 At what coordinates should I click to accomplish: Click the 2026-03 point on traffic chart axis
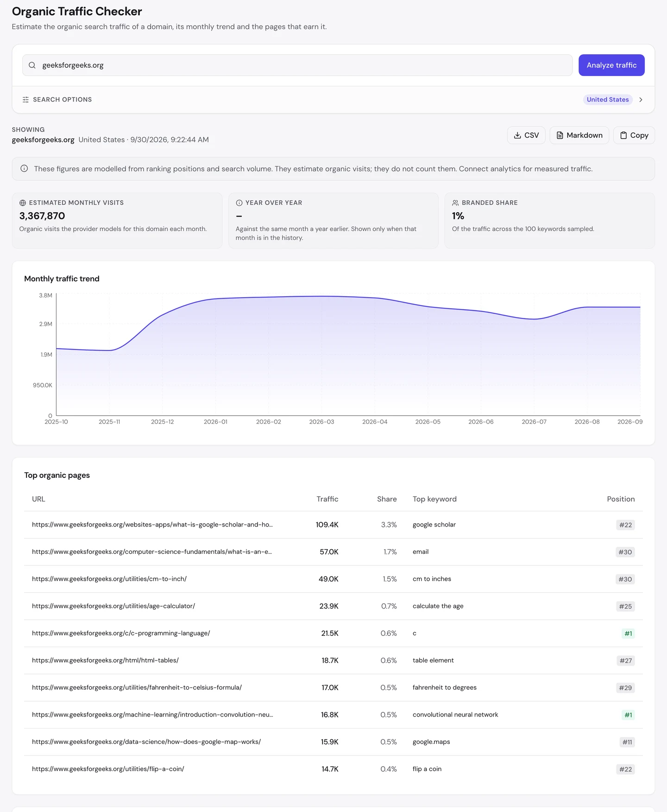[x=321, y=422]
